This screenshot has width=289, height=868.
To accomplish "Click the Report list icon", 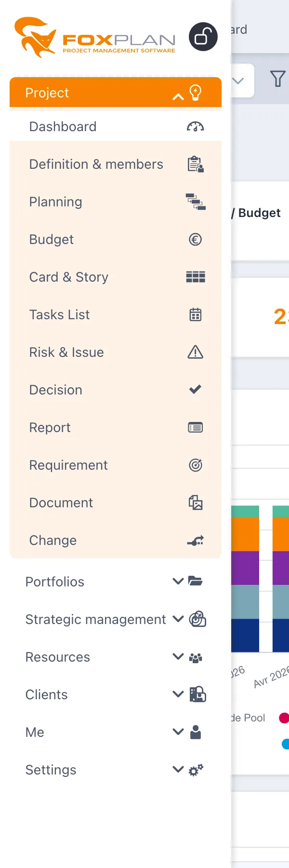I will [195, 427].
